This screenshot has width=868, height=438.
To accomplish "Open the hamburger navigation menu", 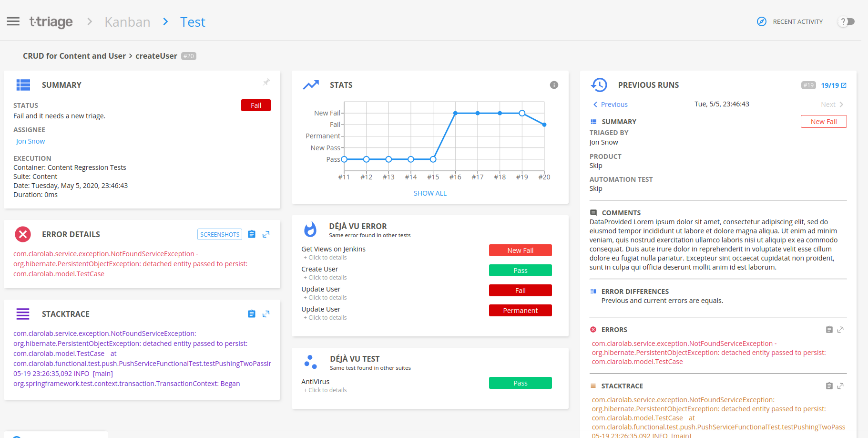I will [13, 21].
